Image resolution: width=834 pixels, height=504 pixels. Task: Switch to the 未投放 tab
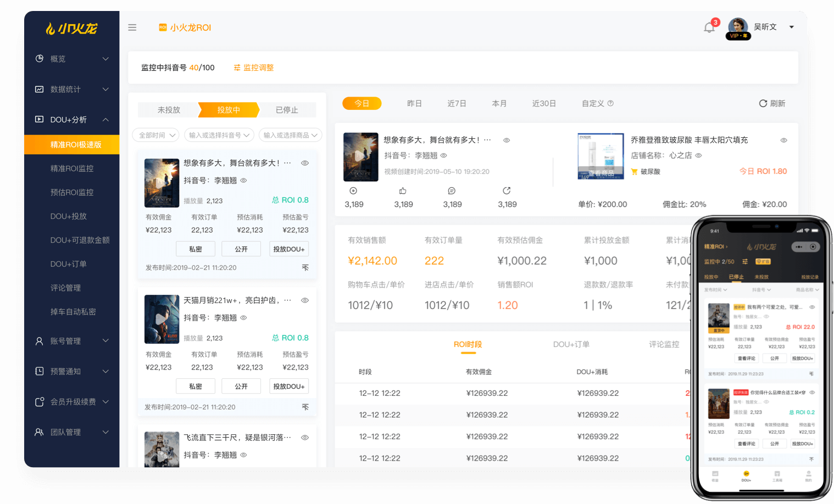[x=169, y=110]
